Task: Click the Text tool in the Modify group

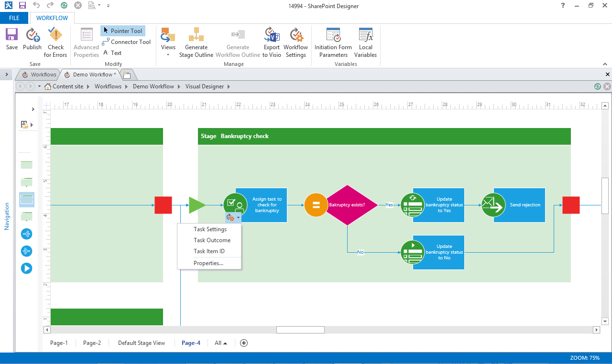Action: pos(113,53)
